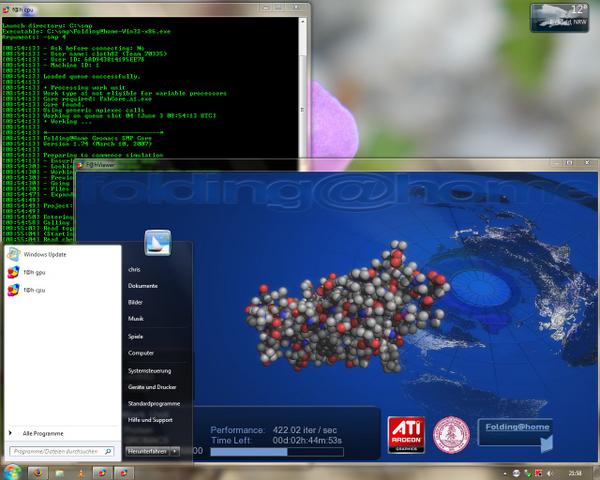
Task: Click the Herunterfahren button
Action: [x=147, y=451]
